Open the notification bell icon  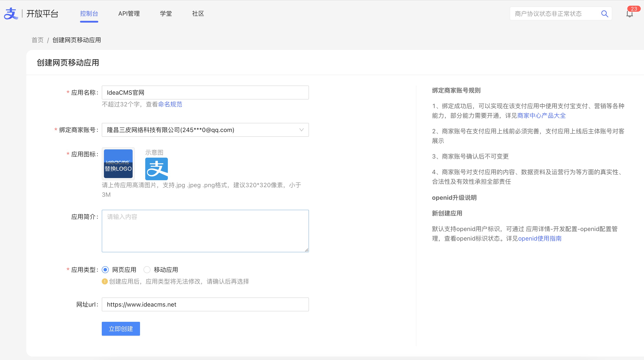pyautogui.click(x=629, y=14)
